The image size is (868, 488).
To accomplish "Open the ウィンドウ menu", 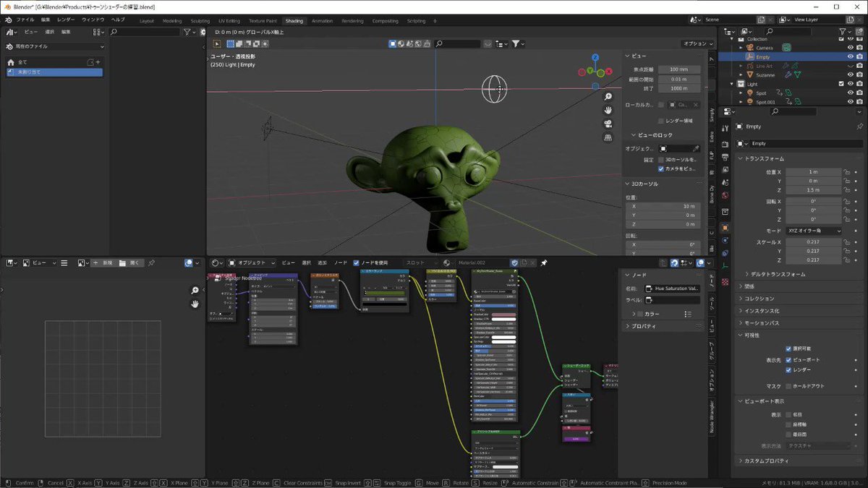I will coord(93,20).
